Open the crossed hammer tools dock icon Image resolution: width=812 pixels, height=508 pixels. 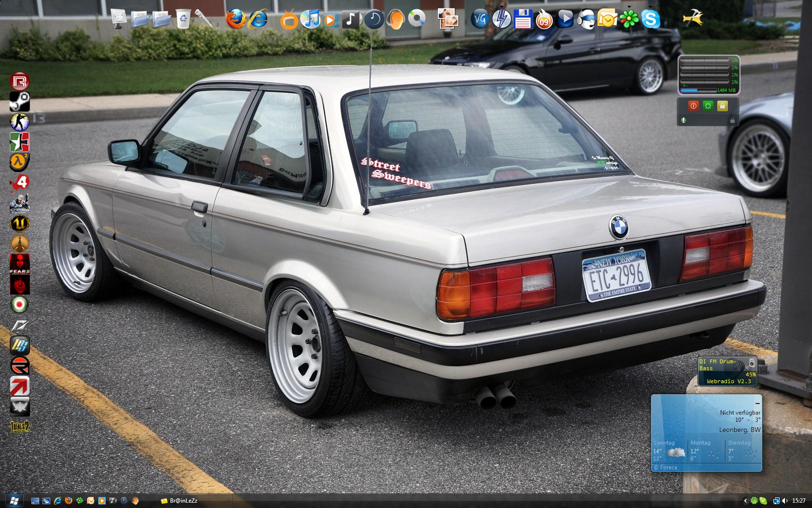click(x=693, y=18)
